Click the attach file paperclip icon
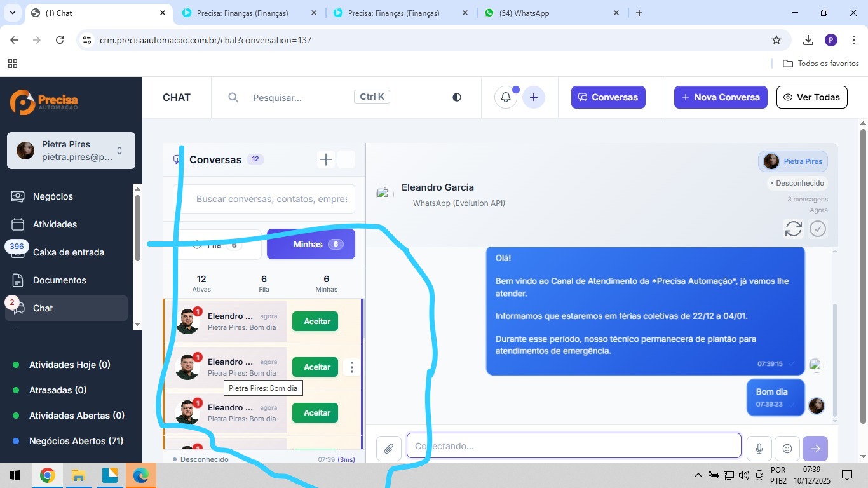 click(x=388, y=449)
